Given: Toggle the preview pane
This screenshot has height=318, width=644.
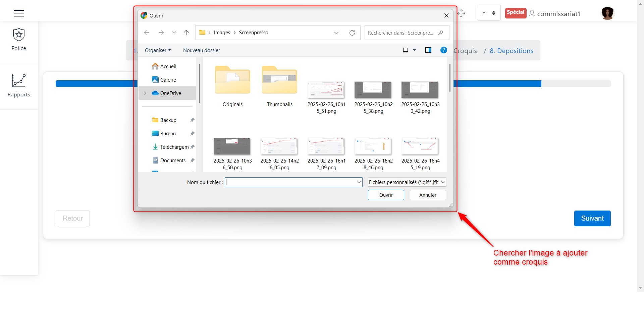Looking at the screenshot, I should click(x=428, y=50).
